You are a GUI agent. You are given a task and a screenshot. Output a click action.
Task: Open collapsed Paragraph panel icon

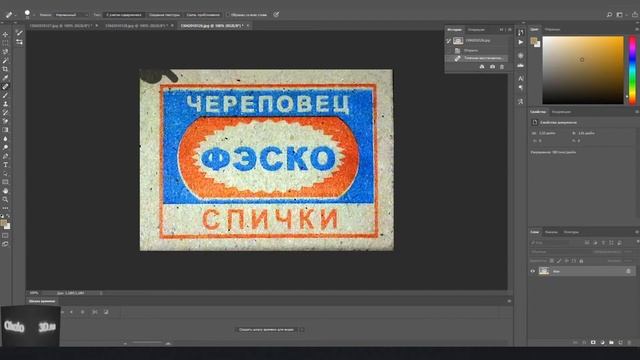pos(521,87)
